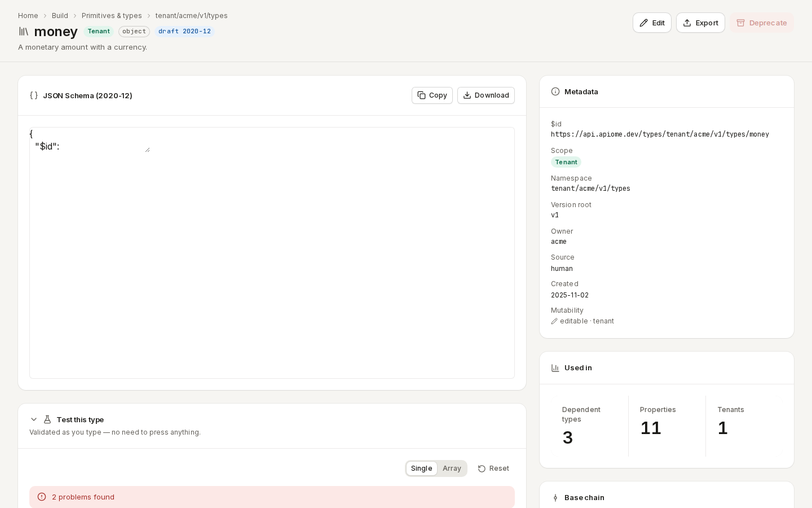Click the 2 problems found message

point(83,497)
